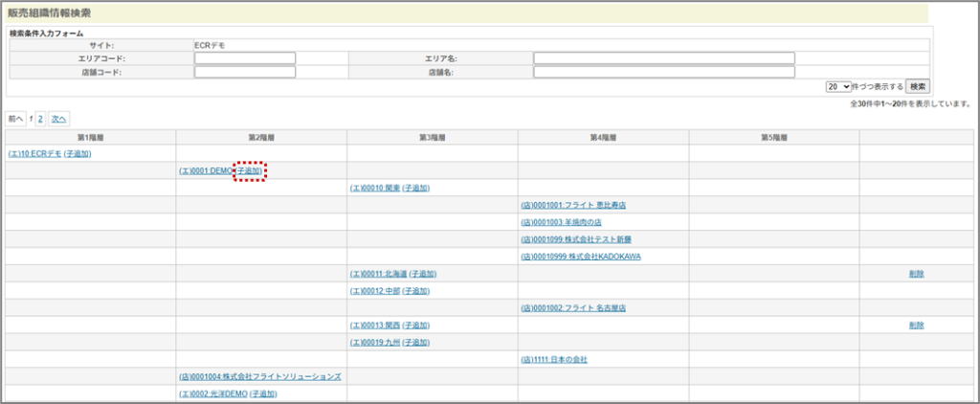Click 子追加 next to 0001:DEMO

point(250,170)
